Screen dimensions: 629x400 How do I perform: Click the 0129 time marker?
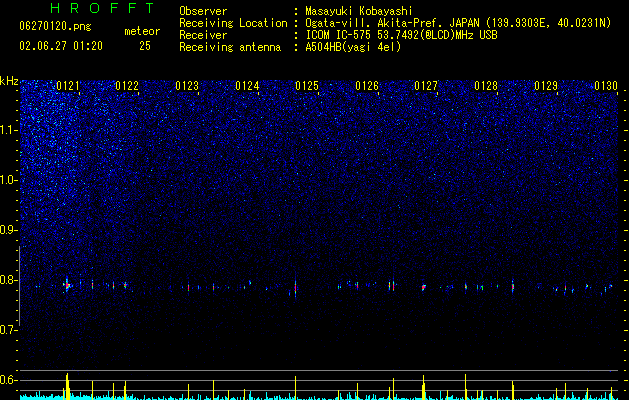(546, 86)
